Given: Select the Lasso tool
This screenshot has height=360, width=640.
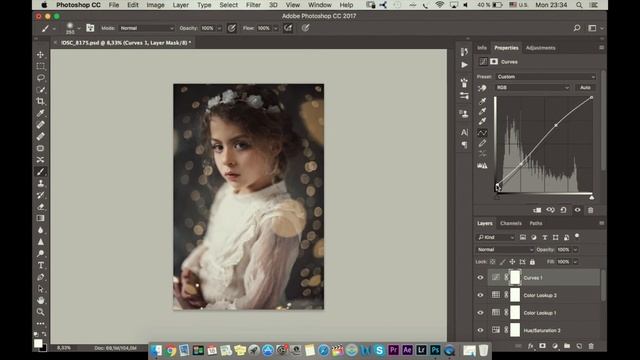Looking at the screenshot, I should [x=40, y=78].
